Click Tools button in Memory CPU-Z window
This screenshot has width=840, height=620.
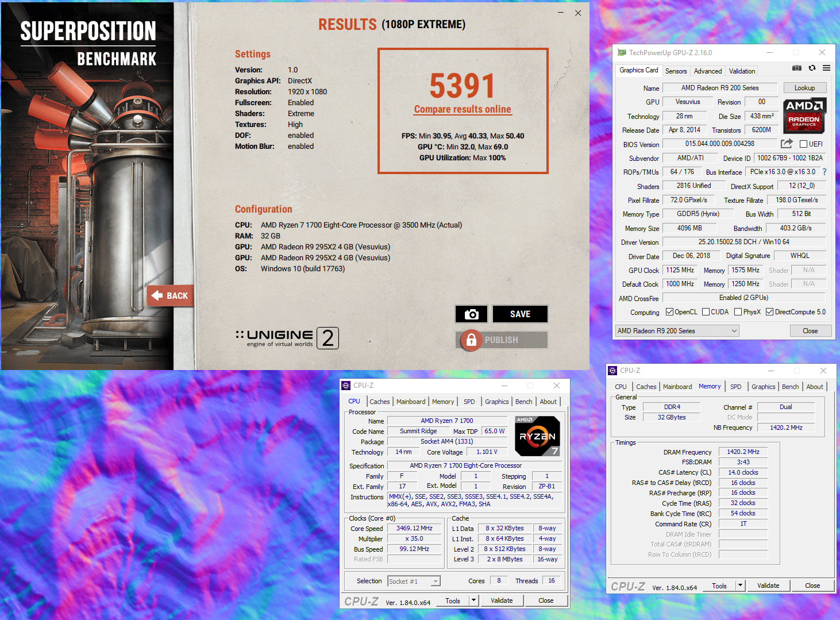pos(719,586)
